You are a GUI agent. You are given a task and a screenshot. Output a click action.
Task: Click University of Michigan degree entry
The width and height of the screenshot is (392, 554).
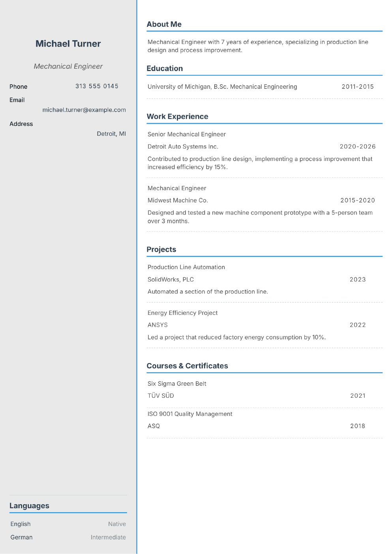pyautogui.click(x=222, y=87)
